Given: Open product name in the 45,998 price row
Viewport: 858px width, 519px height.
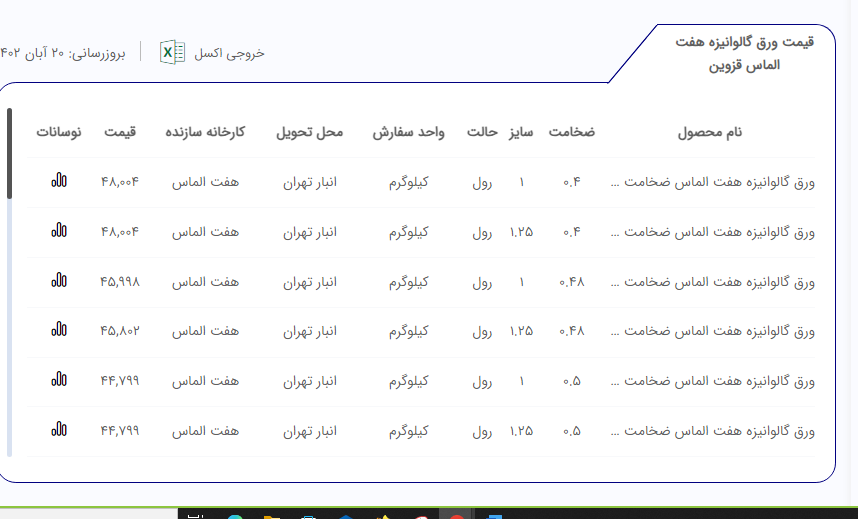Looking at the screenshot, I should (712, 282).
